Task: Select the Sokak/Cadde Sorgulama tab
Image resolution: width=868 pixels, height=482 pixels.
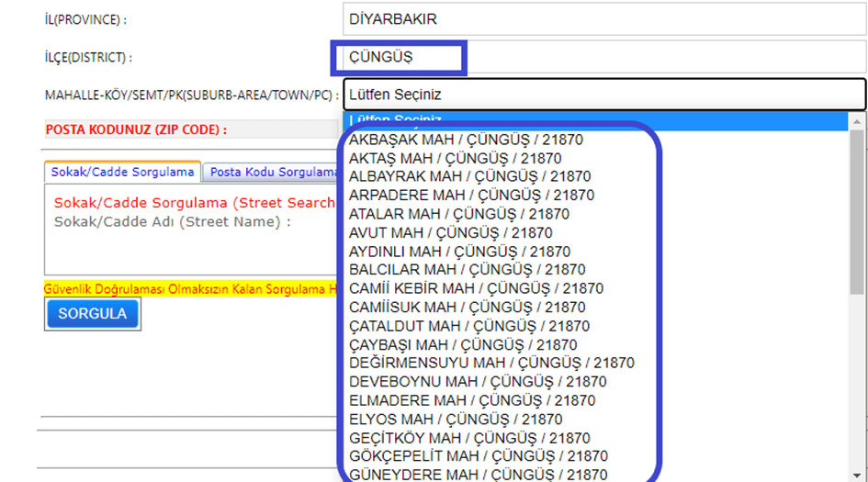Action: (x=122, y=172)
